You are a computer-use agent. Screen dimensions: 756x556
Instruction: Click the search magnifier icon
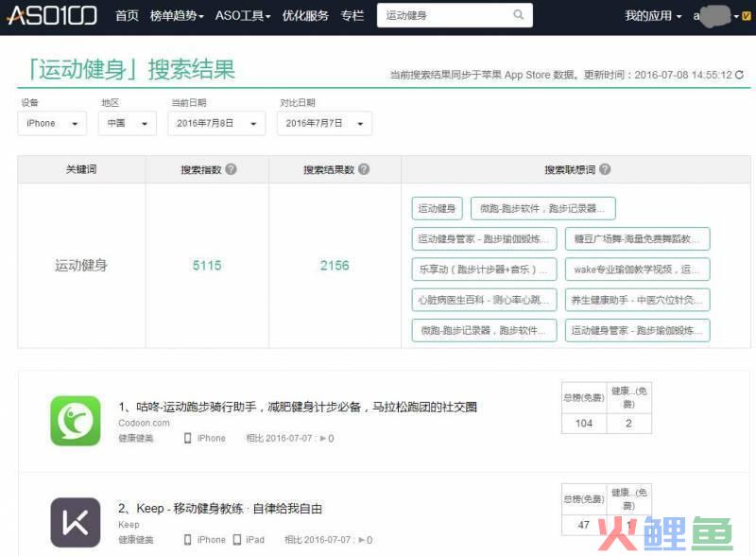pyautogui.click(x=518, y=15)
